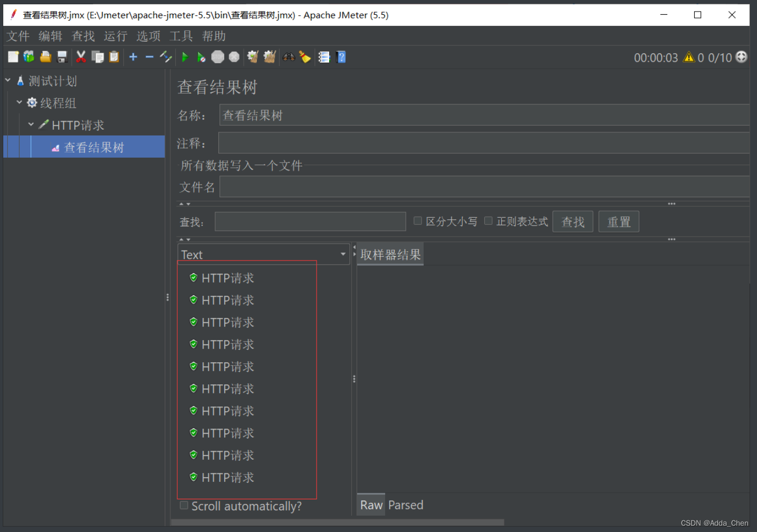This screenshot has height=532, width=757.
Task: Select the Raw tab
Action: [371, 505]
